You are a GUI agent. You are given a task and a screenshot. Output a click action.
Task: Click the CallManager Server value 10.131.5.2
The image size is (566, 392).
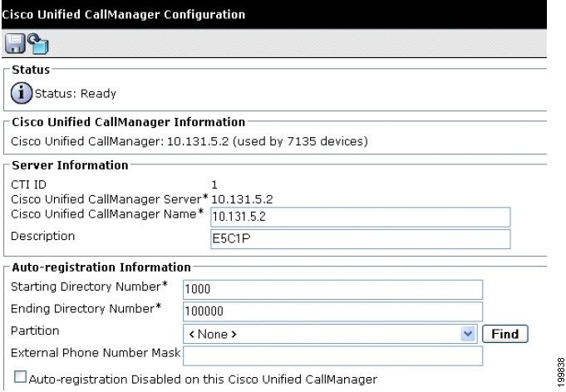[242, 199]
